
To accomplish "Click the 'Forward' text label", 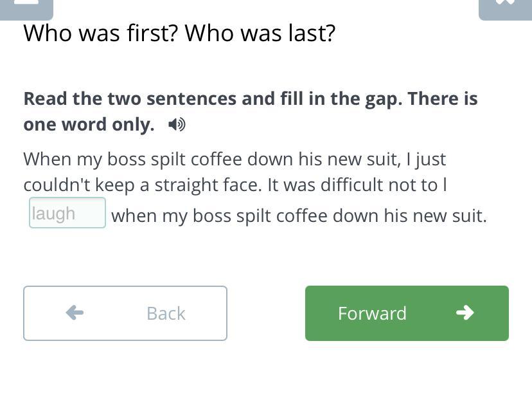I will 372,313.
